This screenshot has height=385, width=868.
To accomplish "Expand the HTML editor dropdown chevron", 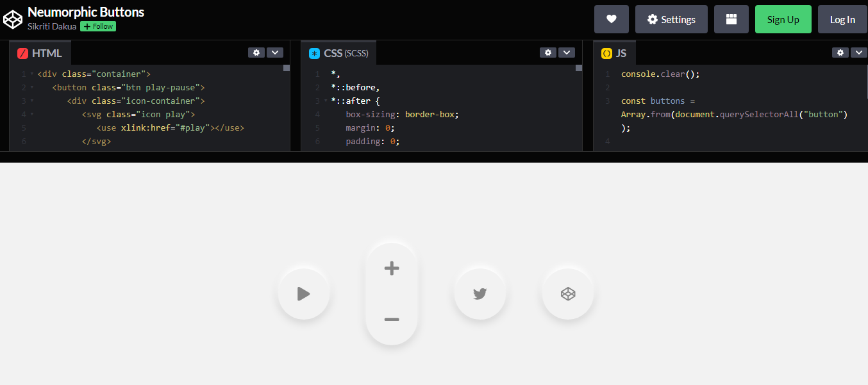I will tap(274, 53).
